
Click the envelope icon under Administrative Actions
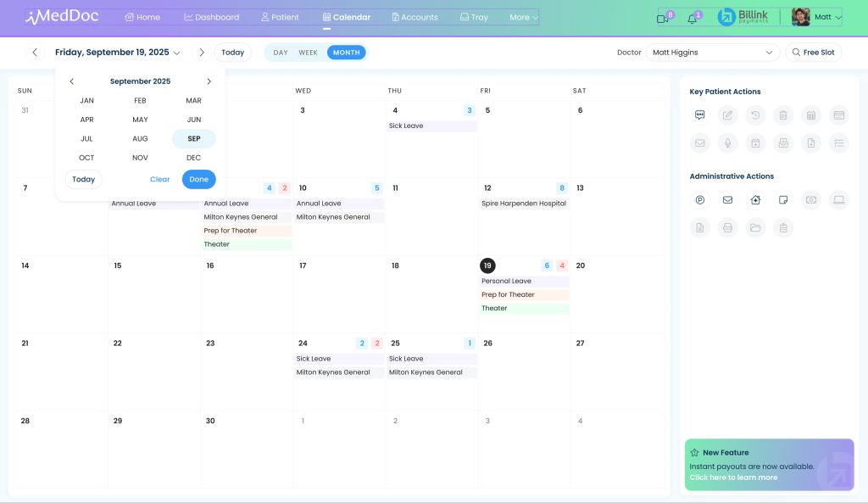tap(728, 200)
